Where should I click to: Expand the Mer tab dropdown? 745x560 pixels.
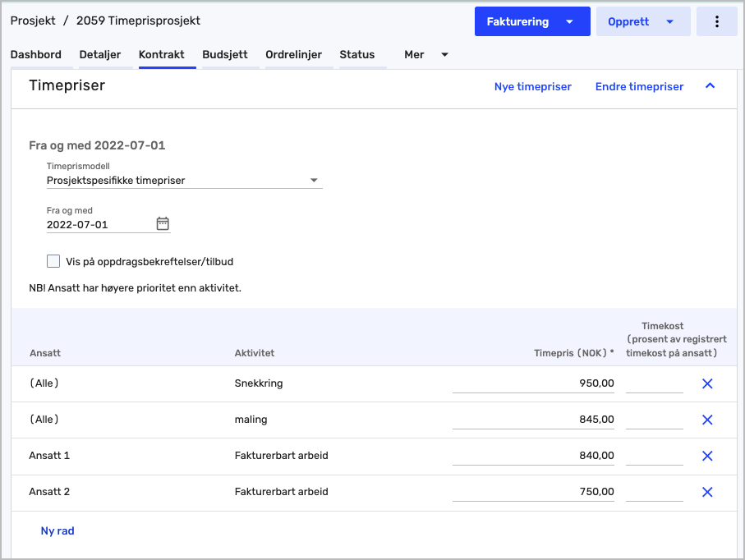[x=425, y=55]
